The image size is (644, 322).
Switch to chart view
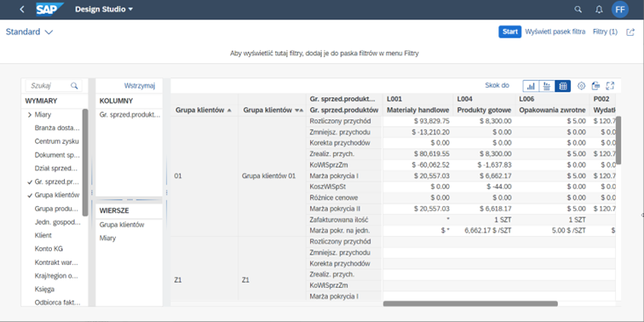tap(531, 86)
